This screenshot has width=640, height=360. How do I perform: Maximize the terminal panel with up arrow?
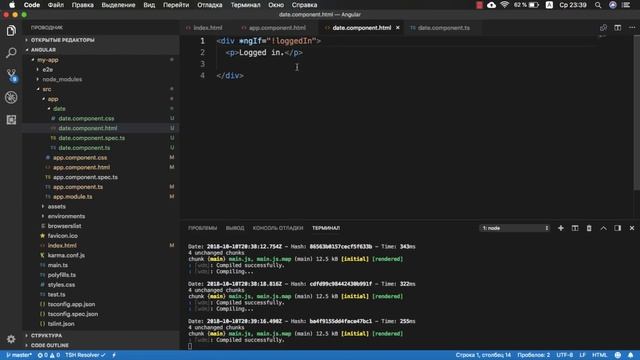pyautogui.click(x=603, y=228)
